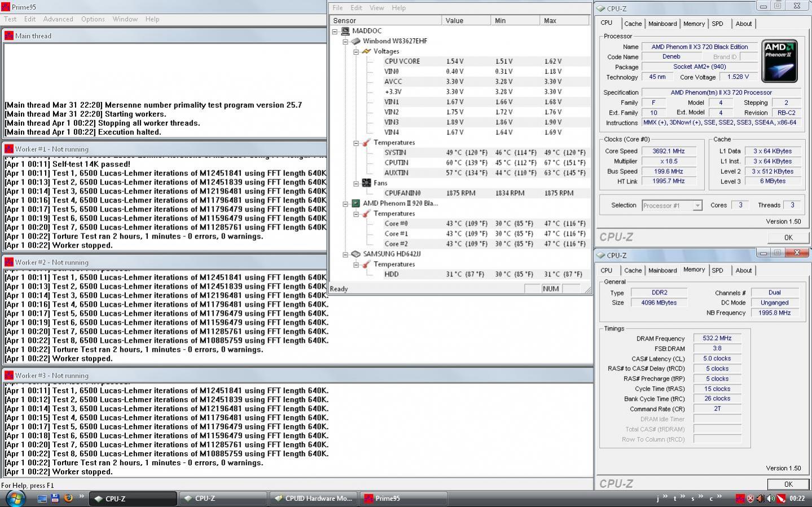Viewport: 812px width, 507px height.
Task: Open Hardware Monitor View menu
Action: click(377, 8)
